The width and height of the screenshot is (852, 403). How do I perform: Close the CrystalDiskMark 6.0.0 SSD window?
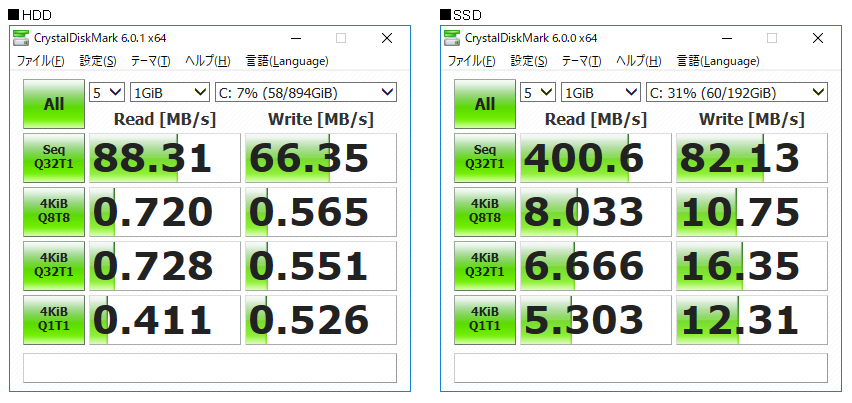coord(818,38)
